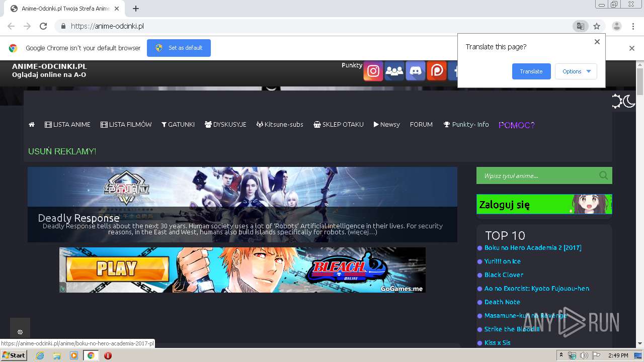
Task: Open a new browser tab
Action: click(x=136, y=9)
